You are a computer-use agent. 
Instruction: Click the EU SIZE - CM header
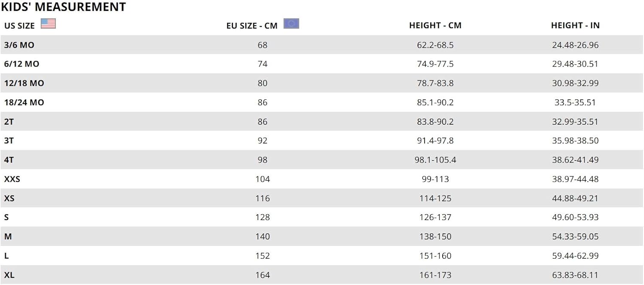[x=252, y=26]
